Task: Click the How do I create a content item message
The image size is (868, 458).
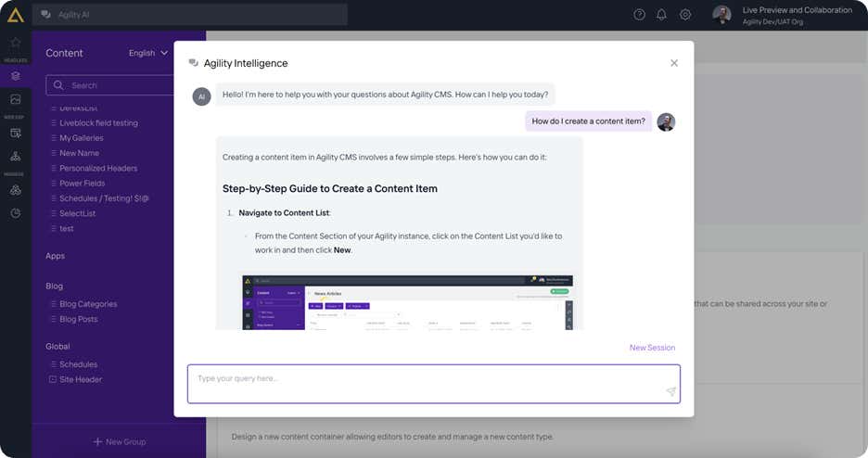Action: click(589, 121)
